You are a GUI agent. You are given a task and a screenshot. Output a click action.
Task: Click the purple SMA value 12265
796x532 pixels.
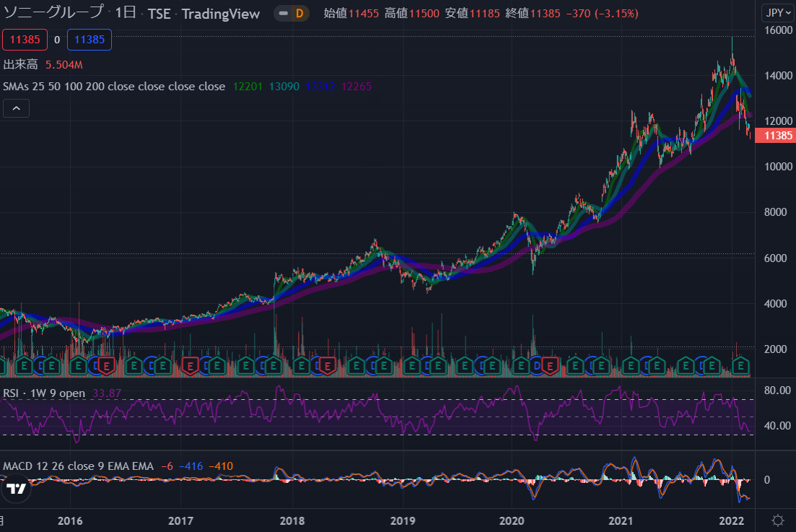[357, 87]
